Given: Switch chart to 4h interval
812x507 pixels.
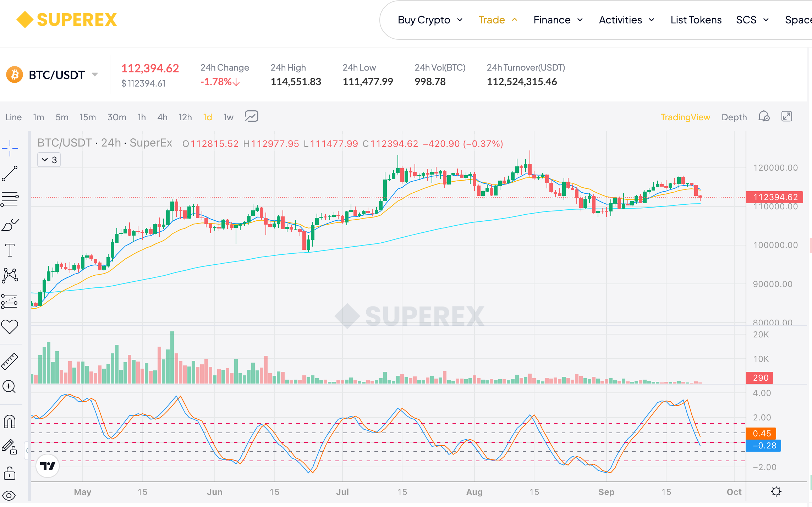Looking at the screenshot, I should click(x=162, y=117).
